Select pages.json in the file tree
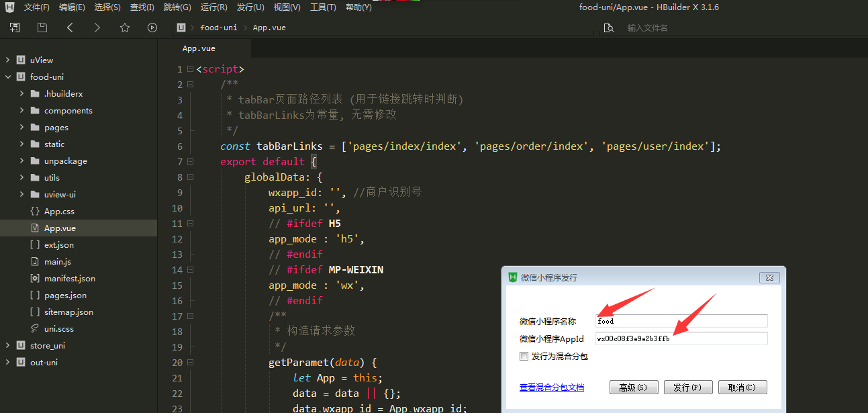 [65, 295]
